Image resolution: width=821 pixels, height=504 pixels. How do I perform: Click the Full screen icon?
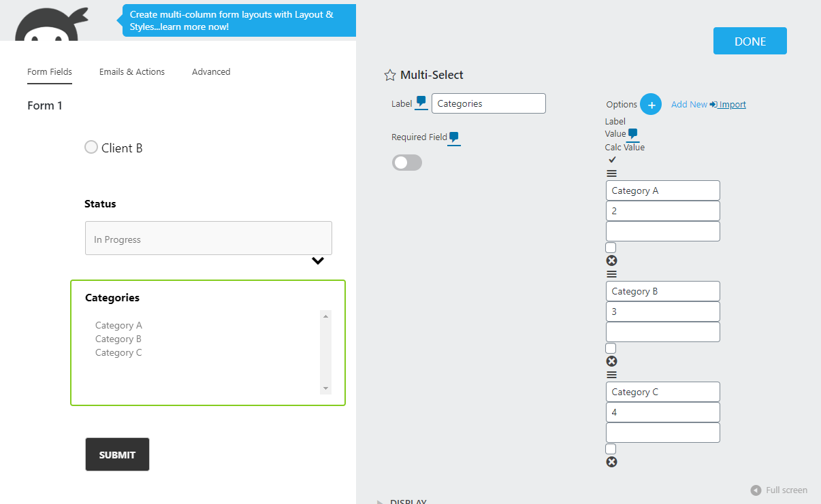pos(756,490)
